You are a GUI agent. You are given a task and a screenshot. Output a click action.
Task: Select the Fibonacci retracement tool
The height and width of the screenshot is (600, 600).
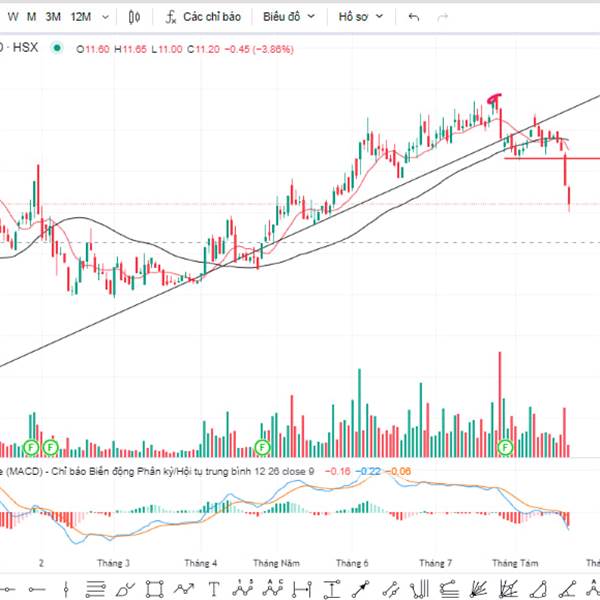pyautogui.click(x=449, y=589)
